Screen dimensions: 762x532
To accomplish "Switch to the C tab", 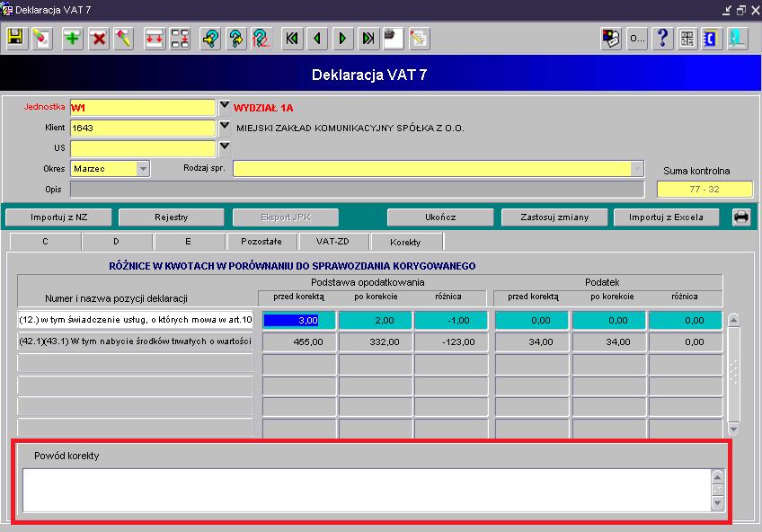I will [45, 242].
